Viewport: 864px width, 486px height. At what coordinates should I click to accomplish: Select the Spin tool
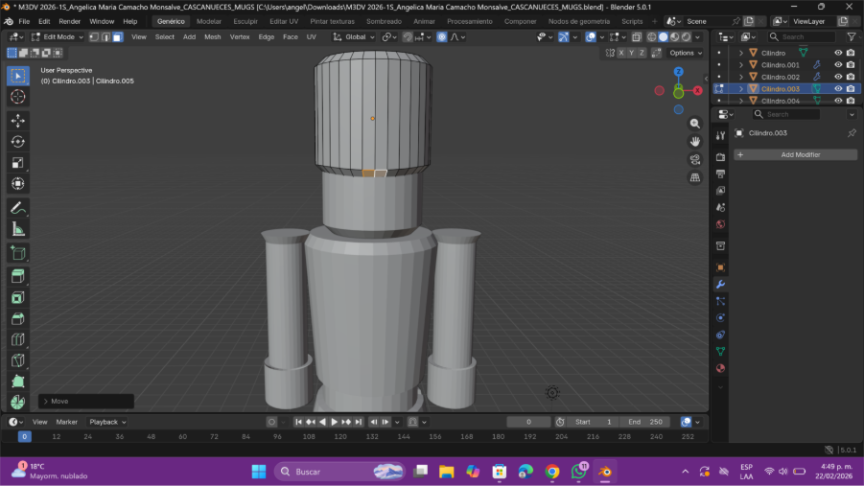(x=18, y=402)
